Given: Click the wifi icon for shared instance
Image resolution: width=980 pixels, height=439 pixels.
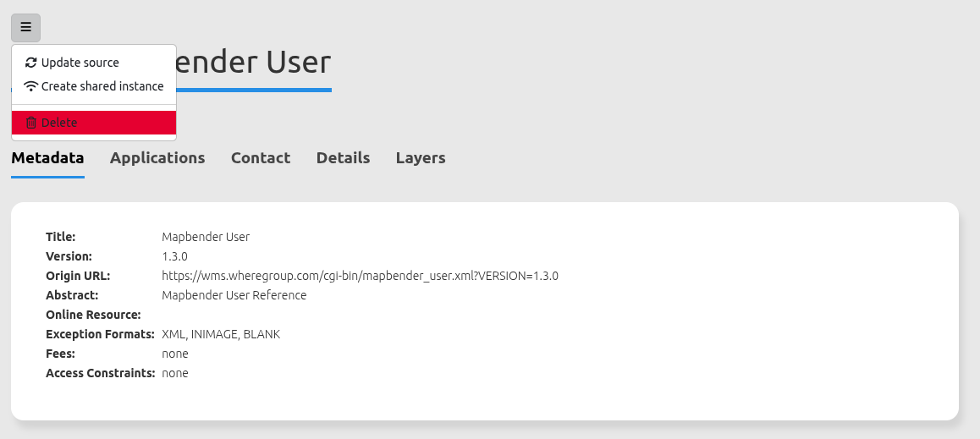Looking at the screenshot, I should 31,86.
